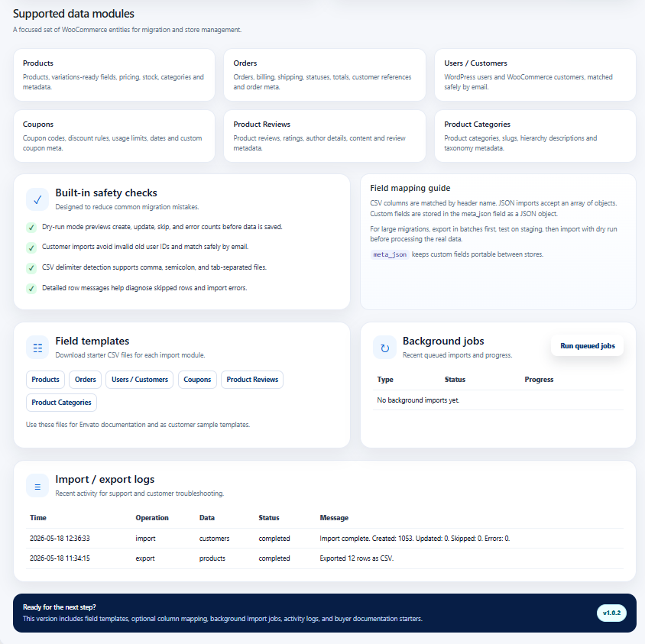This screenshot has width=645, height=644.
Task: Click the Background jobs refresh icon
Action: point(384,348)
